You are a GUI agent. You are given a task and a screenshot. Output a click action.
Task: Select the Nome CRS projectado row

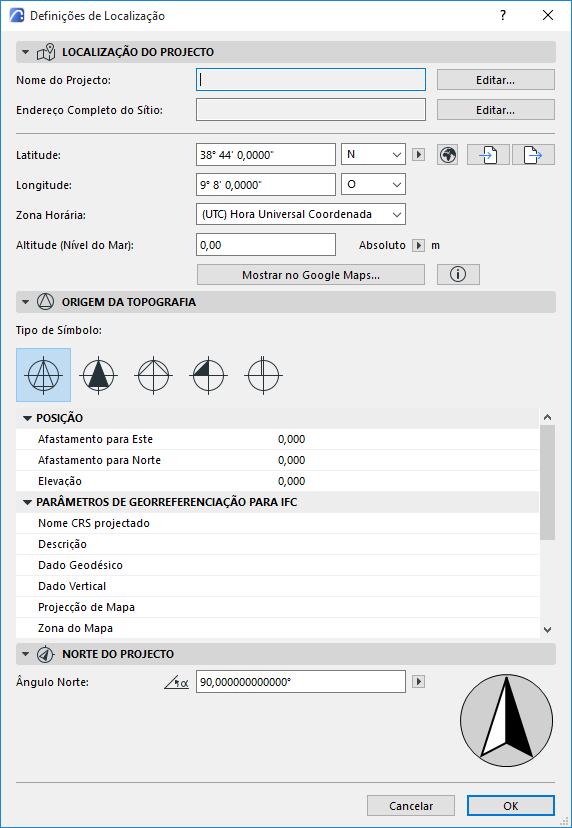(x=277, y=523)
